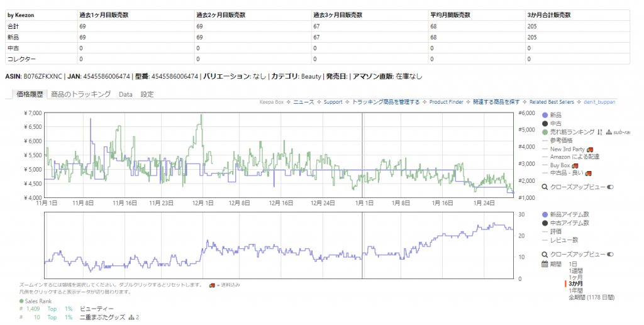The image size is (644, 325).
Task: Open the Product Finder link
Action: click(x=446, y=102)
